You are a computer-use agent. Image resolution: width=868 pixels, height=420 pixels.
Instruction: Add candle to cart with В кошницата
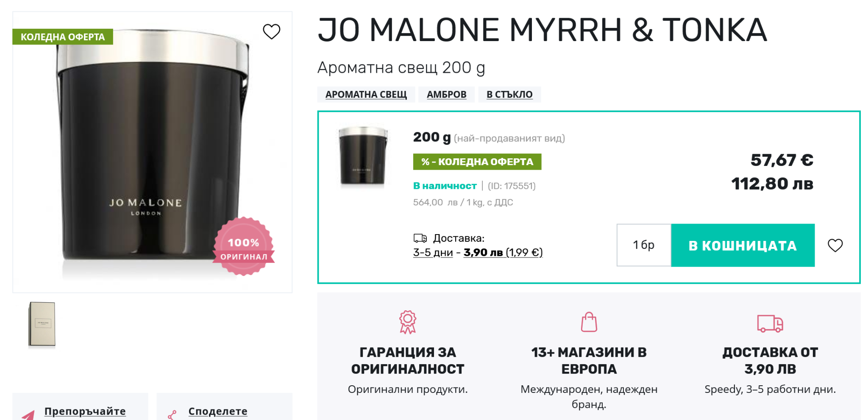tap(743, 246)
